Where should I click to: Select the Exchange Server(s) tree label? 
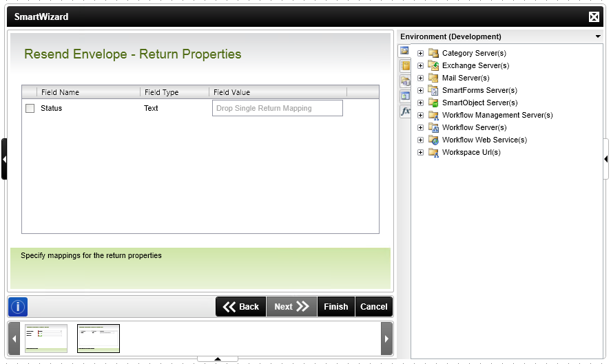pos(475,66)
